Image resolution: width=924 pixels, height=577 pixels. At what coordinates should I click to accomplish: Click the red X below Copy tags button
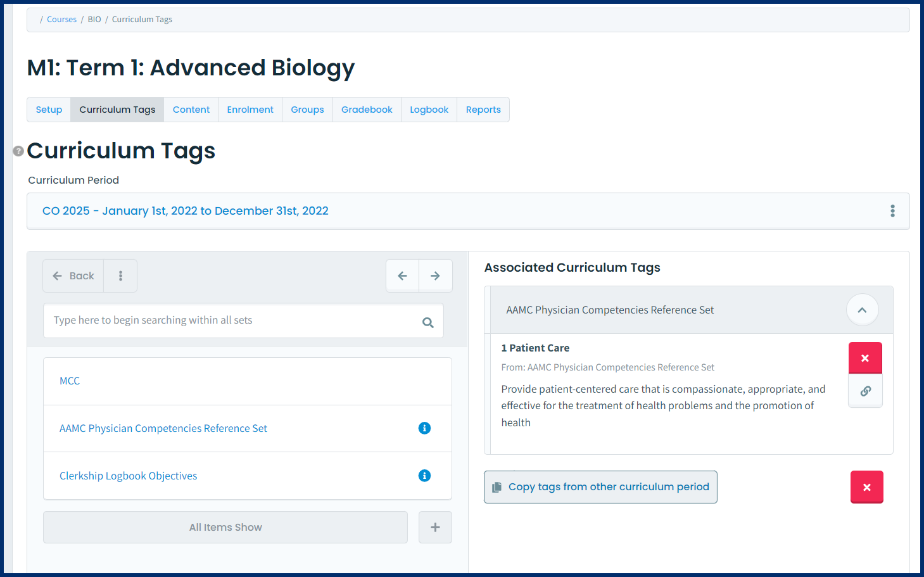point(866,487)
